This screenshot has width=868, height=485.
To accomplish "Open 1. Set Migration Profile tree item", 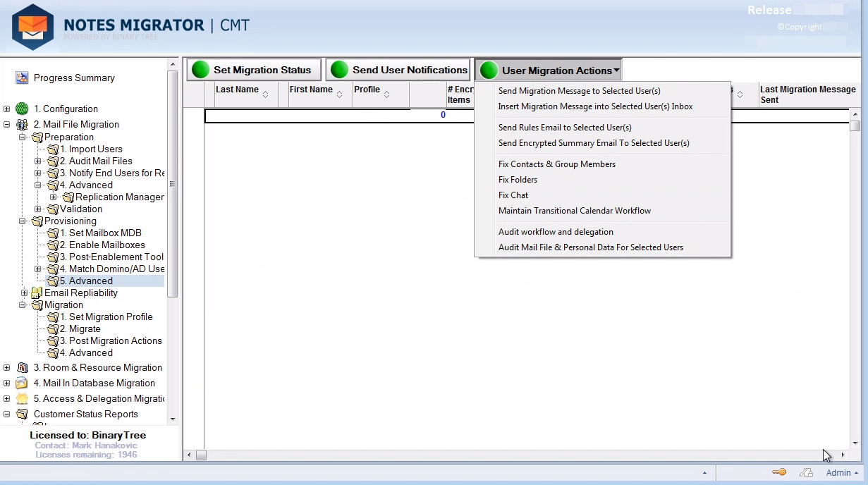I will click(x=106, y=317).
